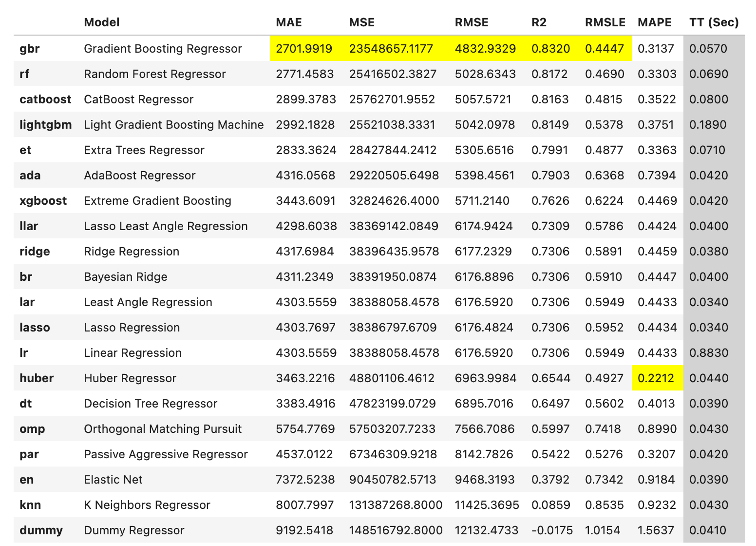This screenshot has width=756, height=546.
Task: Click the Model column header
Action: coord(101,22)
